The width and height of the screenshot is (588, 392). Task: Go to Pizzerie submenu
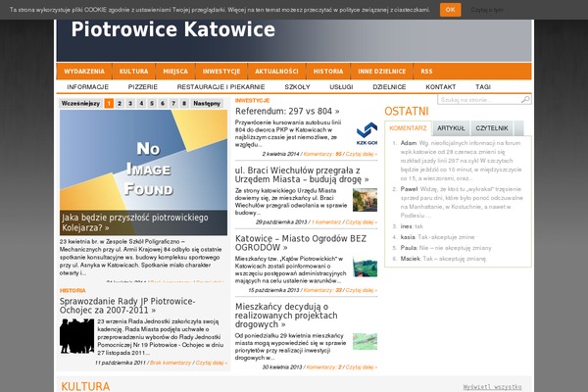click(x=143, y=87)
